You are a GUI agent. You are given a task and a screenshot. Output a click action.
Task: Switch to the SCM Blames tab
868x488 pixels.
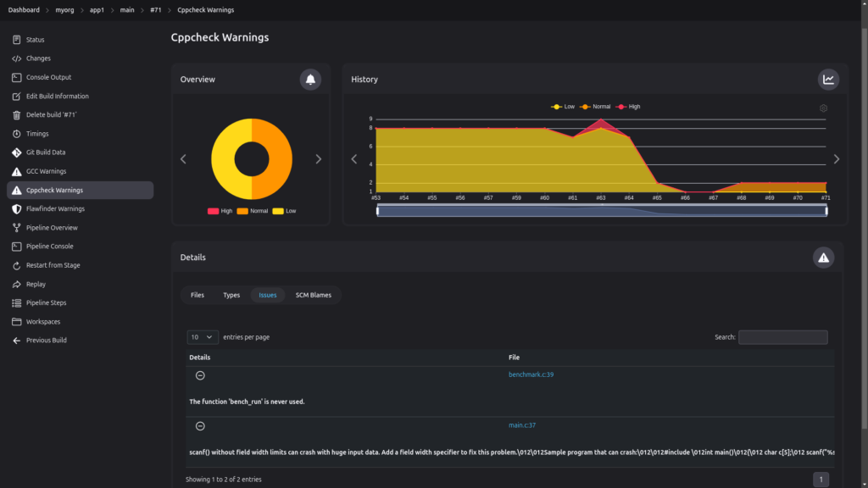click(314, 295)
